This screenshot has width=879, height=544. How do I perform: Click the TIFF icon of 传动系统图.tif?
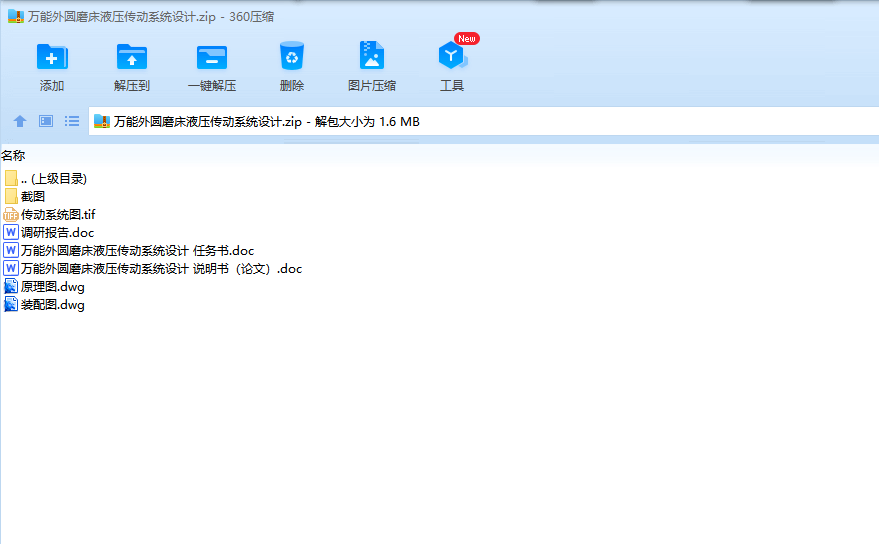coord(11,215)
